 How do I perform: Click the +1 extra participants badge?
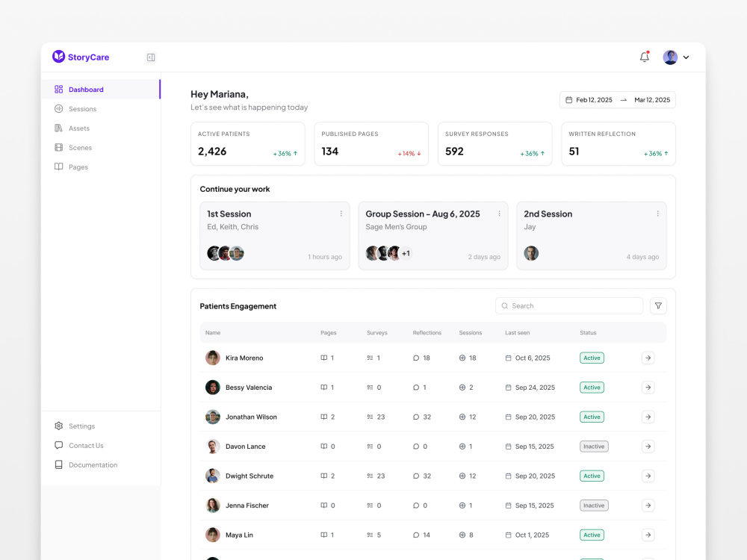(406, 253)
